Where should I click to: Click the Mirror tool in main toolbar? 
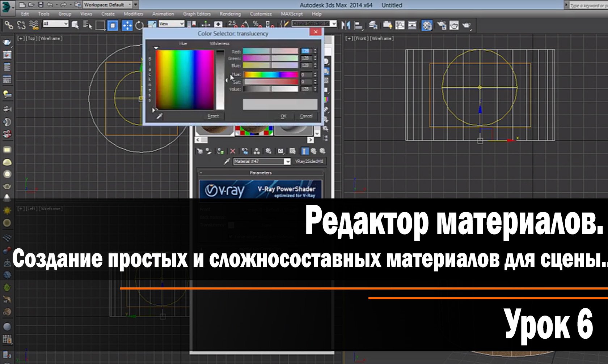pos(346,25)
